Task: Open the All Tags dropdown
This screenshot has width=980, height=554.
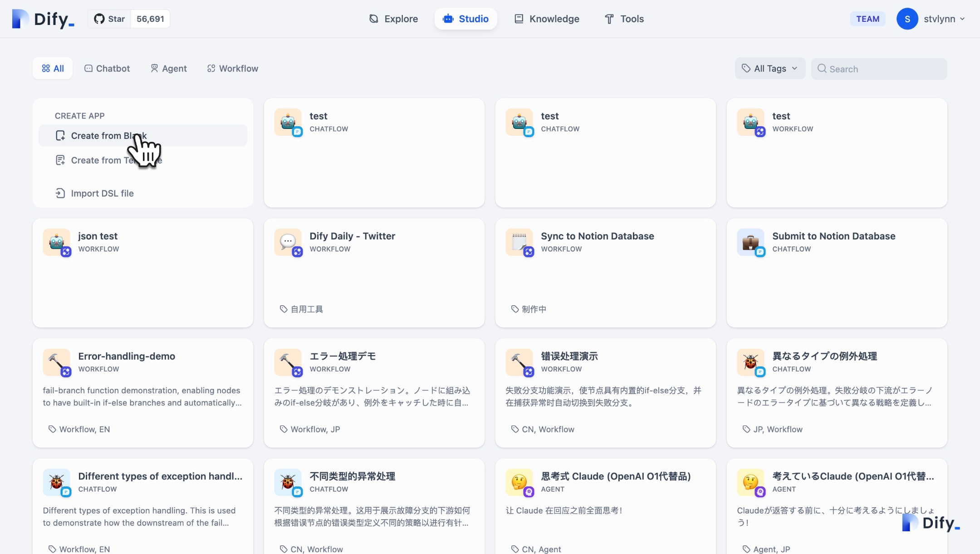Action: (x=770, y=69)
